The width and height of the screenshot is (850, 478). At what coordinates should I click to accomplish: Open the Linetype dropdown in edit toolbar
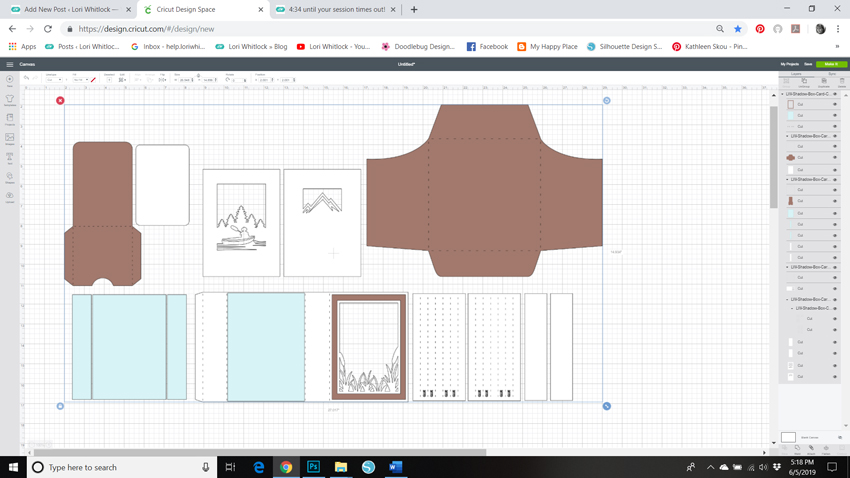pyautogui.click(x=53, y=80)
